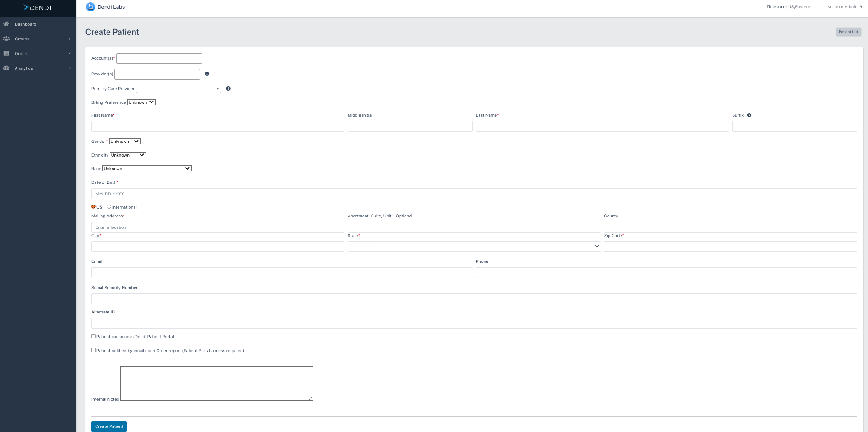This screenshot has width=868, height=432.
Task: Click the Zip Code field
Action: tap(730, 246)
